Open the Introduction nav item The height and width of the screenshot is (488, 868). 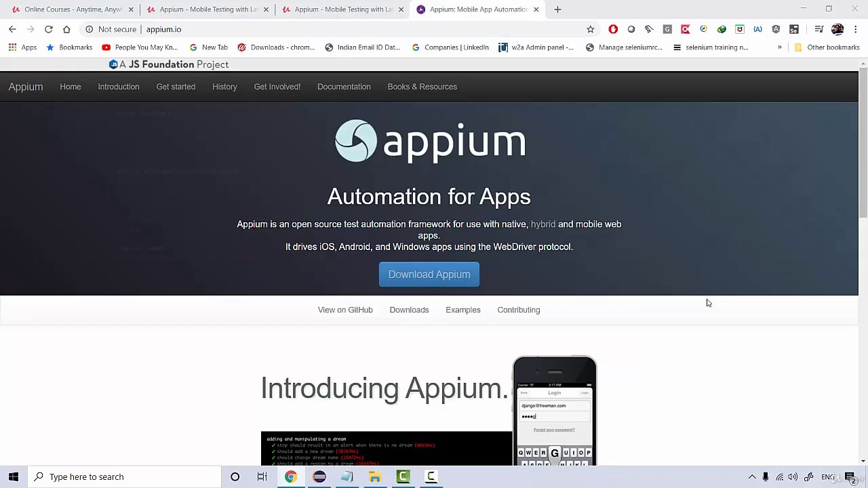click(x=119, y=87)
